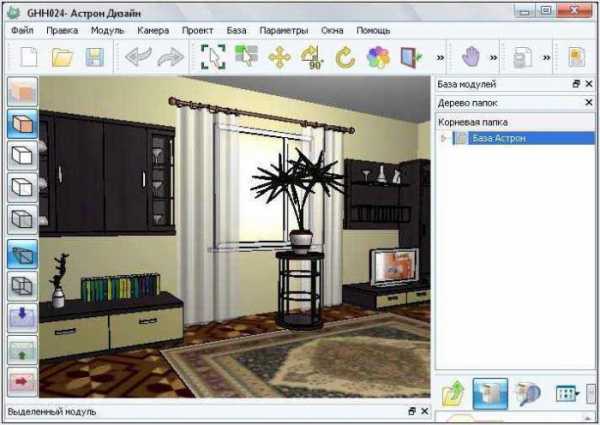Open the view options dropdown in module panel
This screenshot has height=425, width=600.
[568, 394]
